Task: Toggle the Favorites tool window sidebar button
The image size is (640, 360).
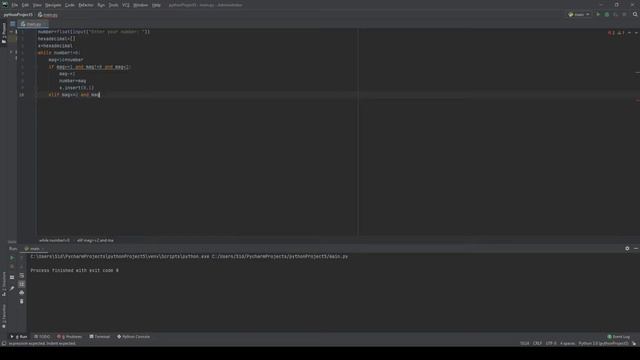Action: pos(4,316)
